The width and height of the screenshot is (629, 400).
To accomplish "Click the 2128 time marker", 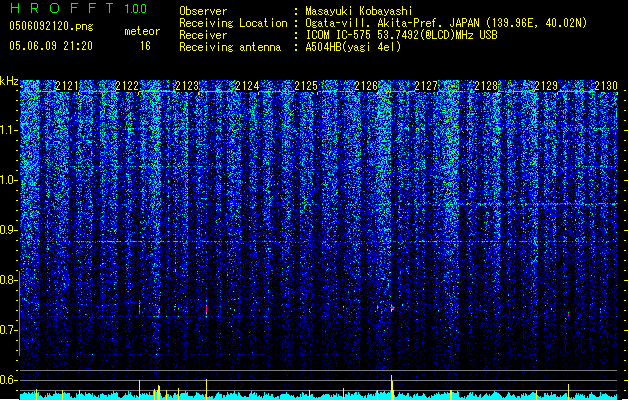I will [486, 85].
